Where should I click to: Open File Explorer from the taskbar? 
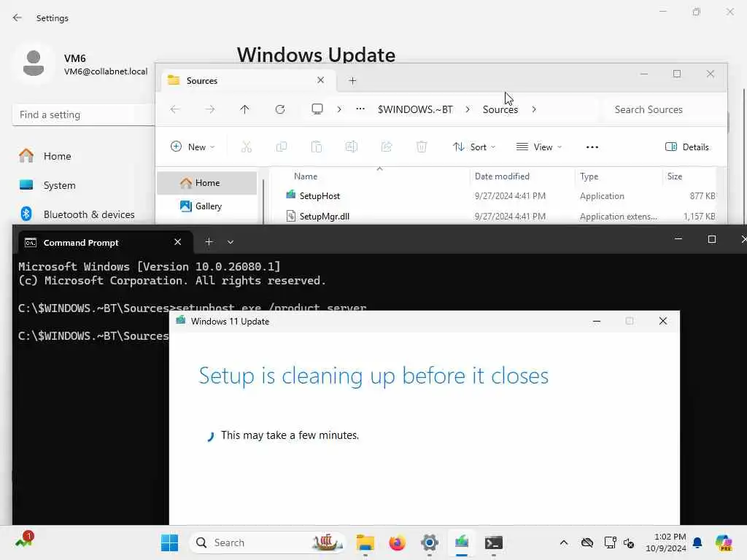pyautogui.click(x=365, y=542)
